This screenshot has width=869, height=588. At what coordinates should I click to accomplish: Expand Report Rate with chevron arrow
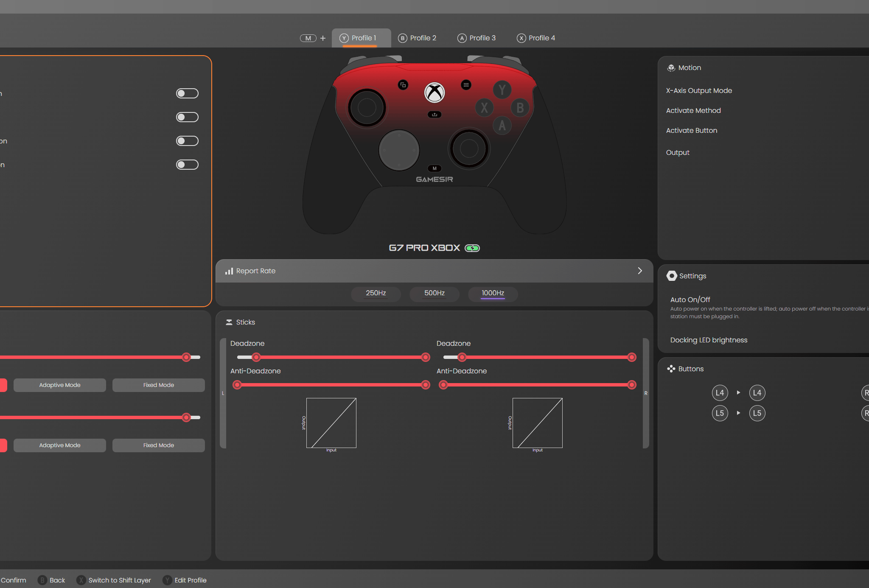(640, 271)
